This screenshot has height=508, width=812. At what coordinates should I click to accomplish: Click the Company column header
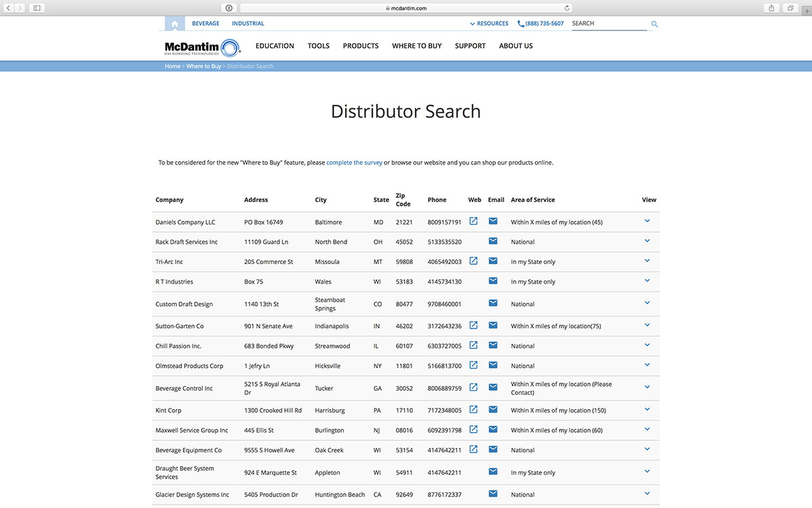point(169,200)
